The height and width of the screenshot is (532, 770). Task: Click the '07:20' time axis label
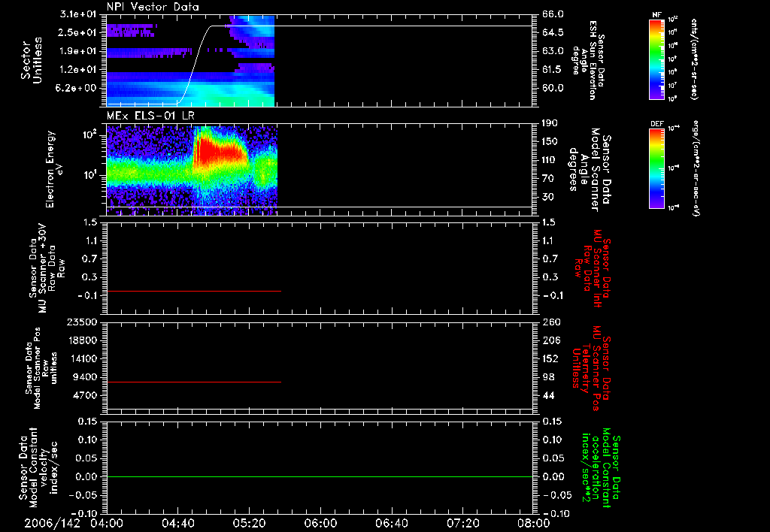(x=462, y=524)
